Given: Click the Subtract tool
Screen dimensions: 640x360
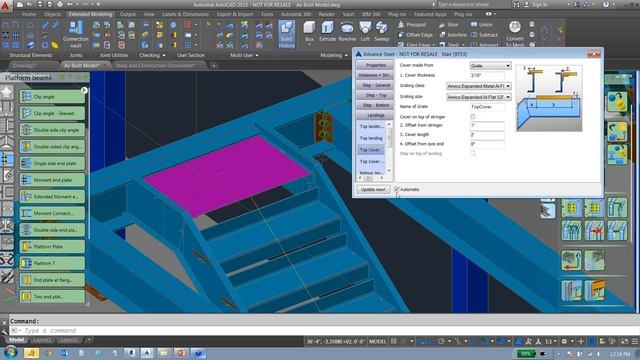Looking at the screenshot, I should click(x=484, y=35).
